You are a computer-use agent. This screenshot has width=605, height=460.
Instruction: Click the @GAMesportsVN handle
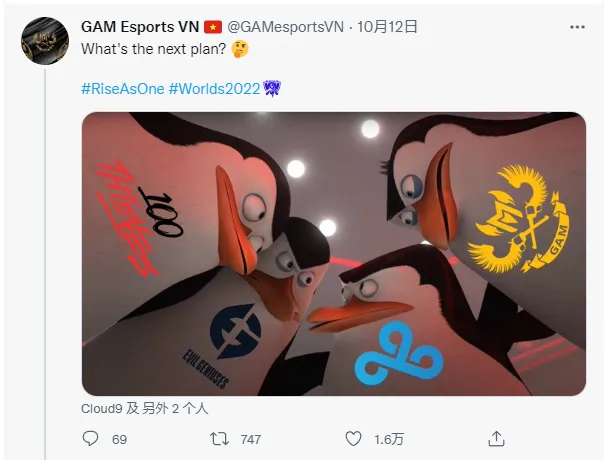coord(285,27)
